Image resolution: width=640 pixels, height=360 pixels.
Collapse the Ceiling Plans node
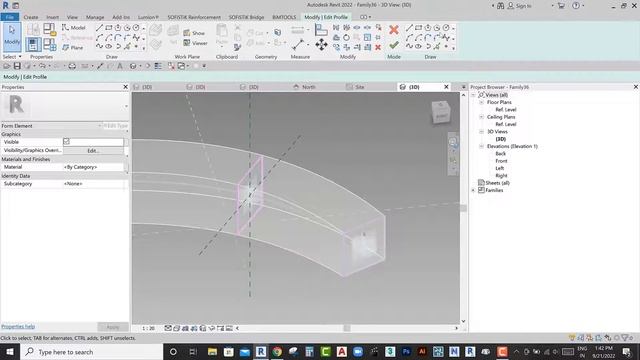click(481, 117)
